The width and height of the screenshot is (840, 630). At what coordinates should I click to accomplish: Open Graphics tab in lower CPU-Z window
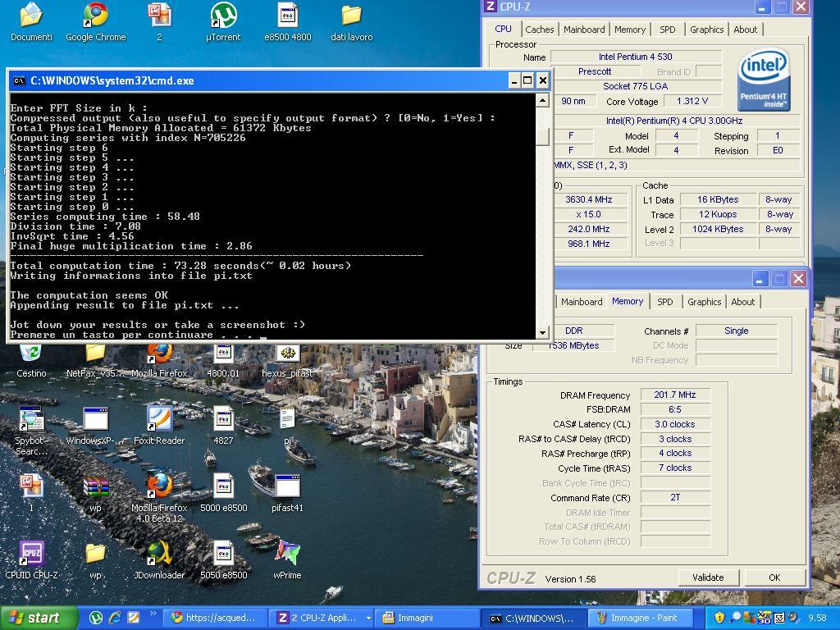(704, 302)
